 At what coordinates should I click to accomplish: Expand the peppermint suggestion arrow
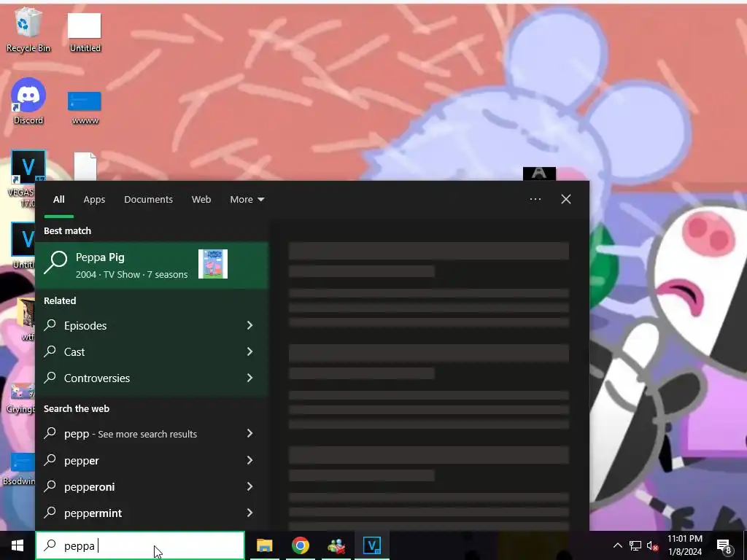click(249, 513)
